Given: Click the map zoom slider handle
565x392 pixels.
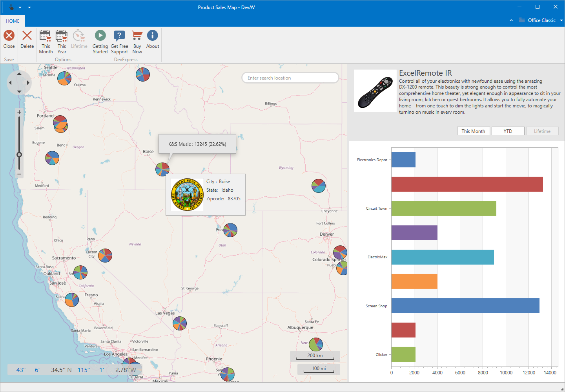Looking at the screenshot, I should pos(19,154).
